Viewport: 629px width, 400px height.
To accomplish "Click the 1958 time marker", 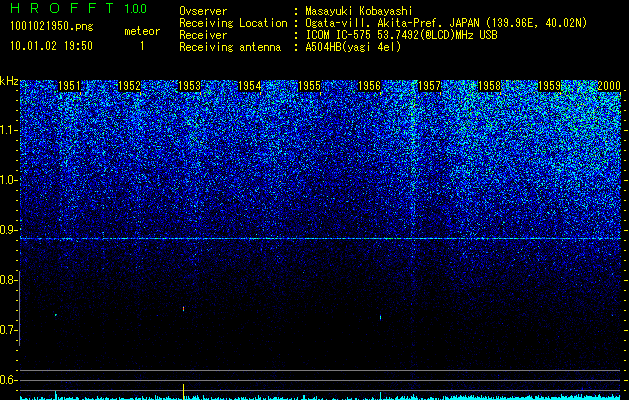I will 489,86.
